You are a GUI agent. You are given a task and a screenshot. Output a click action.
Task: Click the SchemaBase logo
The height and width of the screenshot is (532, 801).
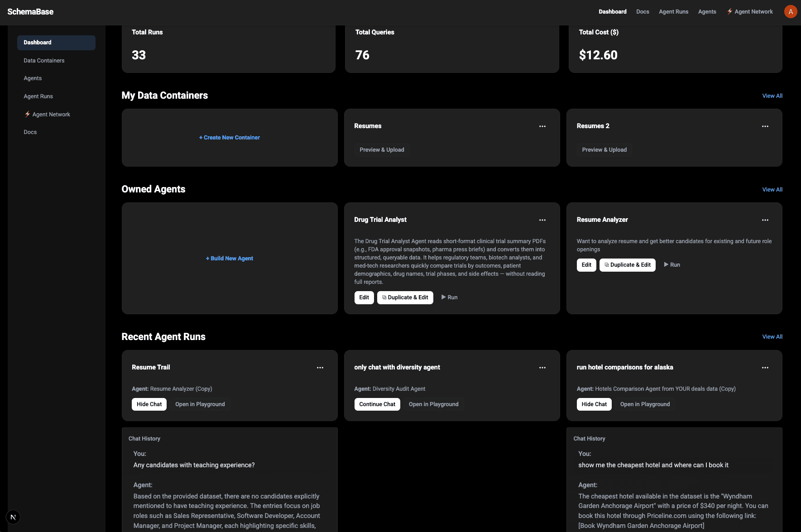(x=30, y=11)
